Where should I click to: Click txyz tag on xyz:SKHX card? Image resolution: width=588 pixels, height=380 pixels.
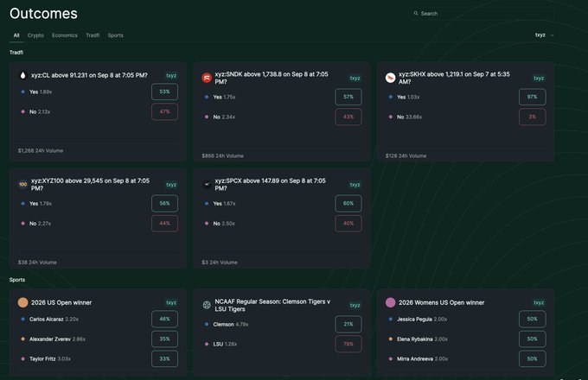click(x=539, y=79)
